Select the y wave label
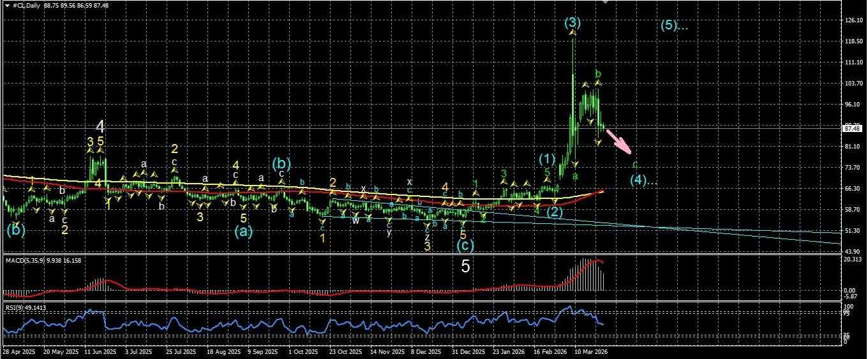 [x=389, y=232]
